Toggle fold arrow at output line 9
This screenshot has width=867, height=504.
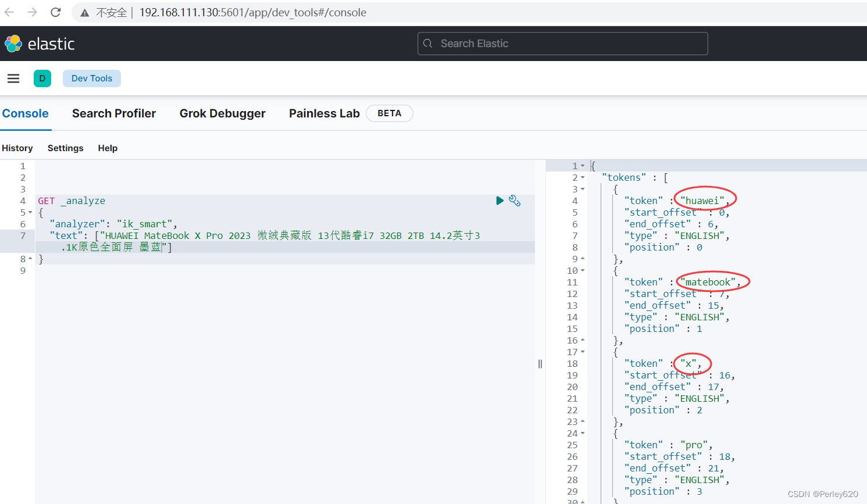coord(583,259)
